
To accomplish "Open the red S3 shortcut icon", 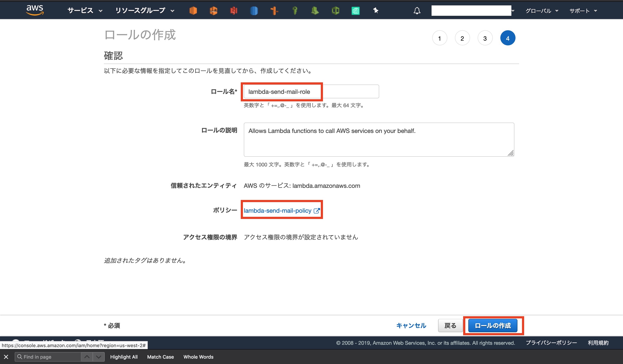I will [x=234, y=11].
